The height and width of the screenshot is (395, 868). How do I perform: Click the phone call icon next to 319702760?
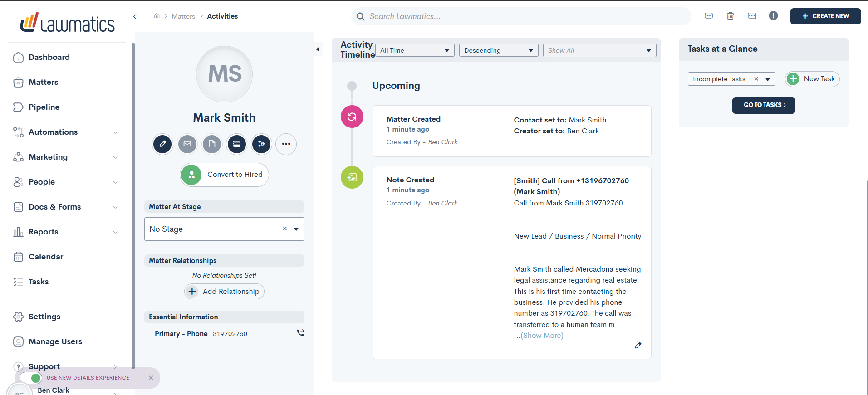(300, 333)
